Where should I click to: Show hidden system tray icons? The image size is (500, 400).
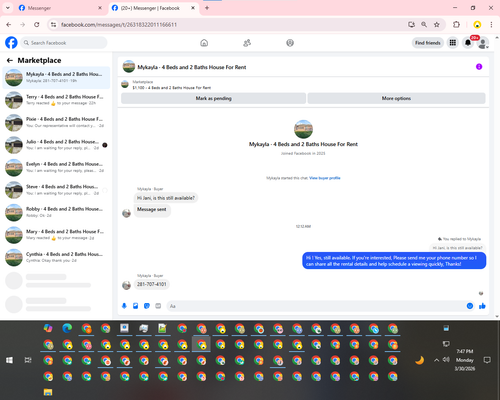pos(436,360)
